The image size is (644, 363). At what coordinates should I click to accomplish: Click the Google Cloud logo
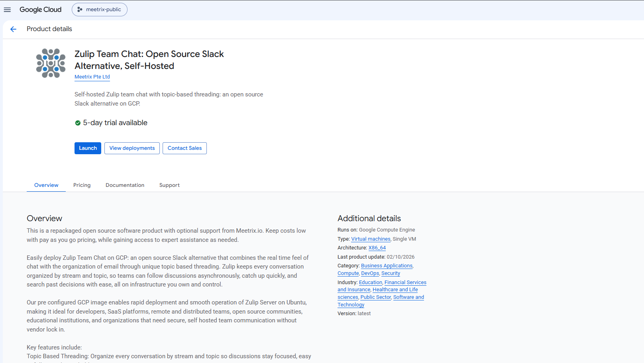pos(40,10)
